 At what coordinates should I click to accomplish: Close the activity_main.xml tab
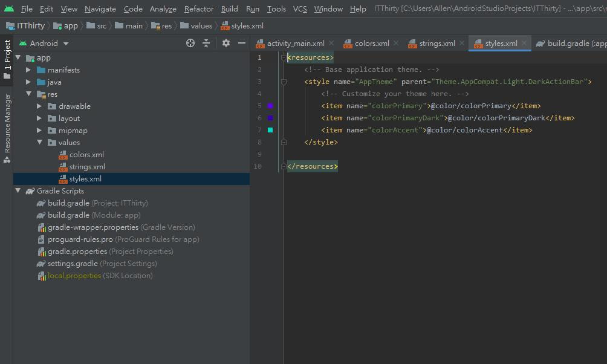(x=331, y=43)
